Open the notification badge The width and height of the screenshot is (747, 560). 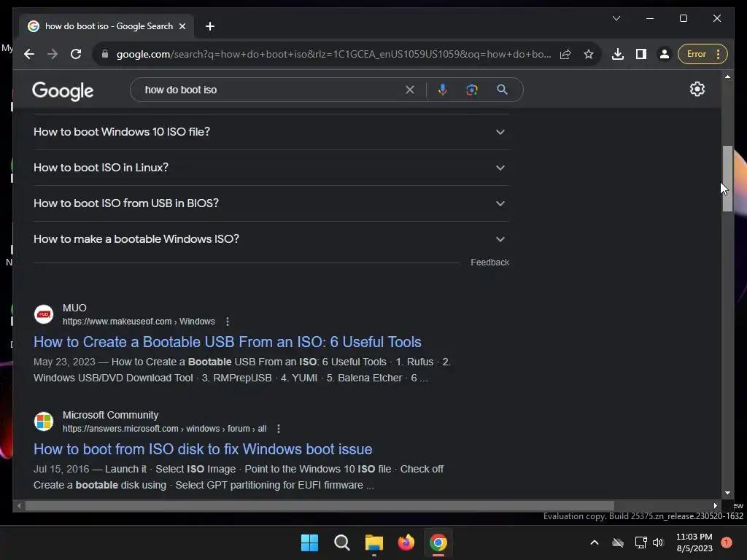pyautogui.click(x=727, y=542)
